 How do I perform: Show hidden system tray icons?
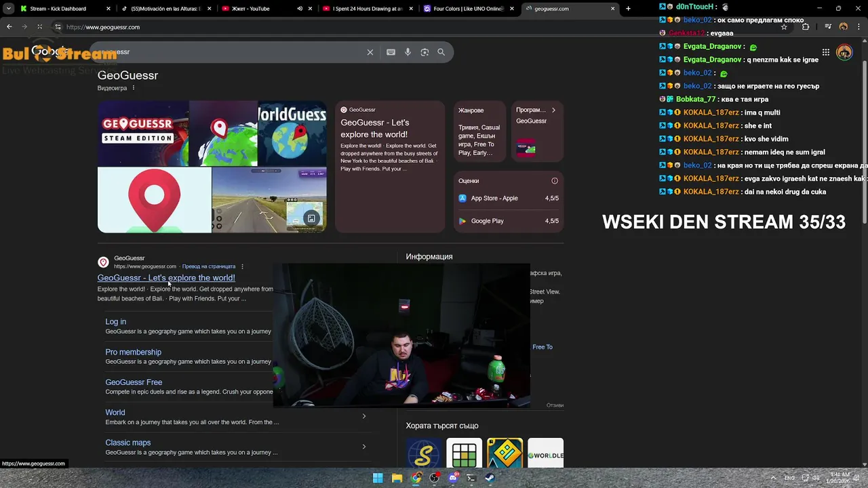tap(774, 478)
